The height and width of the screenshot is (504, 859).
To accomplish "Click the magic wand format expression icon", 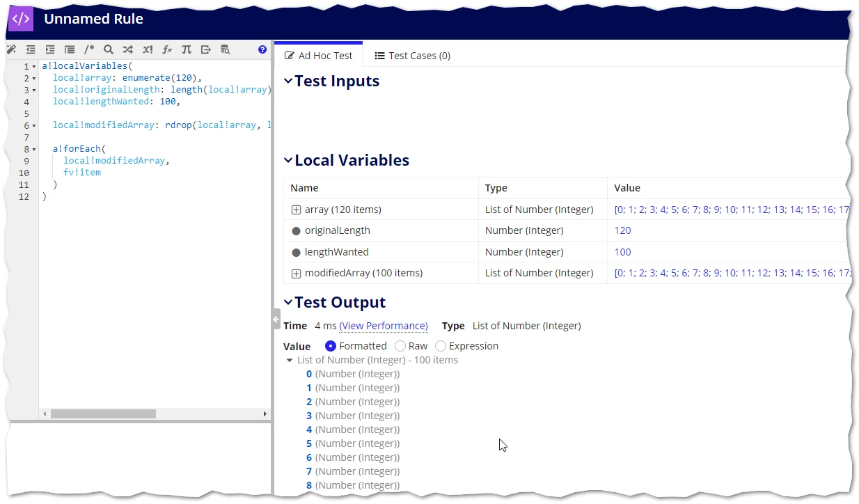I will coord(11,49).
